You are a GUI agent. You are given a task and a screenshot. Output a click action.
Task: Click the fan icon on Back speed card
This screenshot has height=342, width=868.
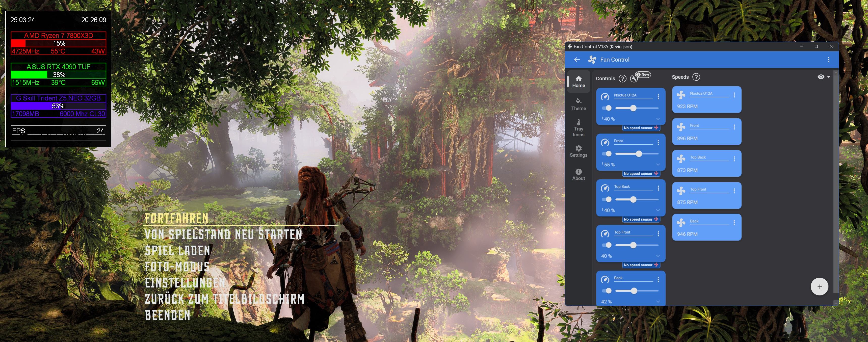pyautogui.click(x=681, y=223)
